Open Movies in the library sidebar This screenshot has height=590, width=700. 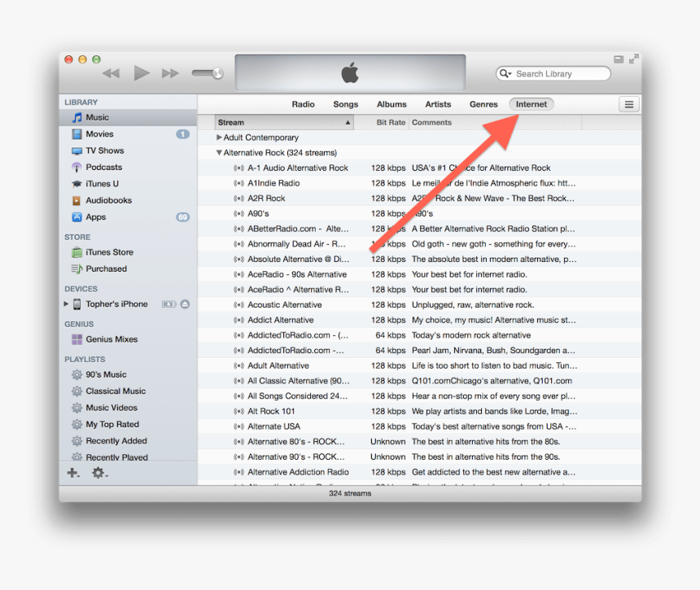[x=128, y=134]
